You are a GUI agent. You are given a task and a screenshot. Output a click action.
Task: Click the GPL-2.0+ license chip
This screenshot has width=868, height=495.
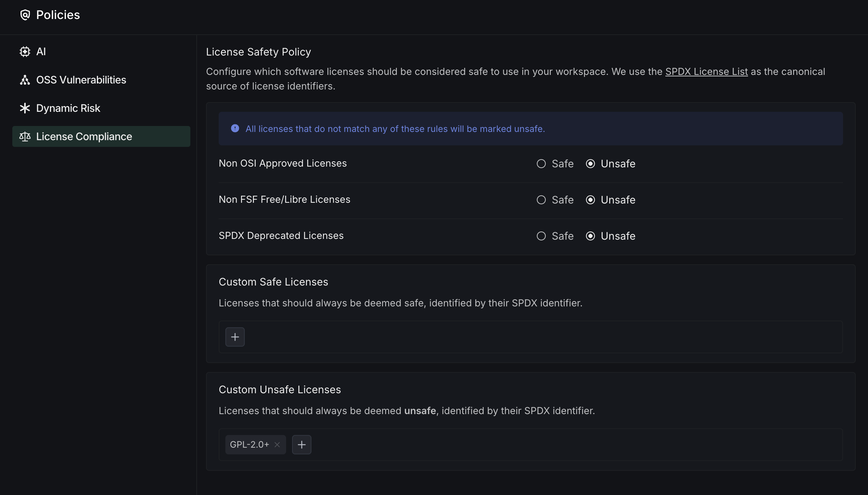pyautogui.click(x=249, y=445)
